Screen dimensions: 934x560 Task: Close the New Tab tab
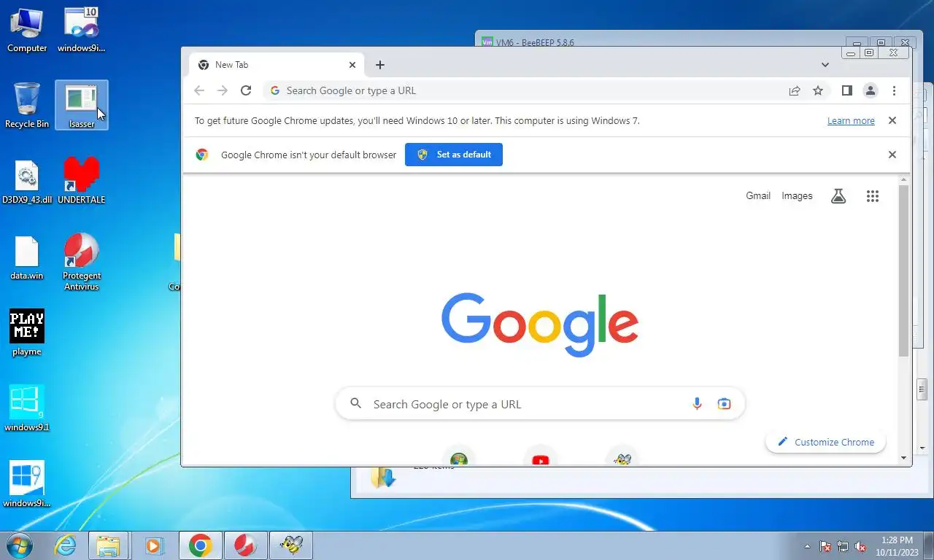coord(352,65)
